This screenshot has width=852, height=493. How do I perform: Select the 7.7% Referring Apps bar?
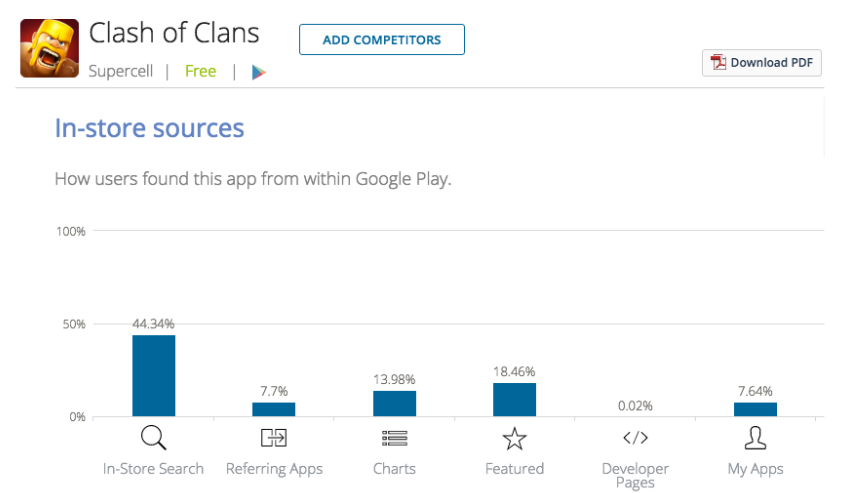274,409
